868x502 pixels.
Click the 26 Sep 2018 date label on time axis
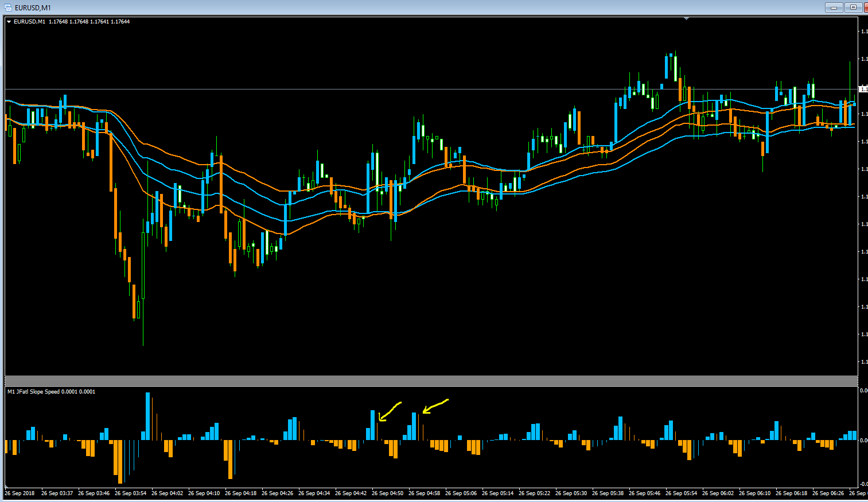click(20, 493)
